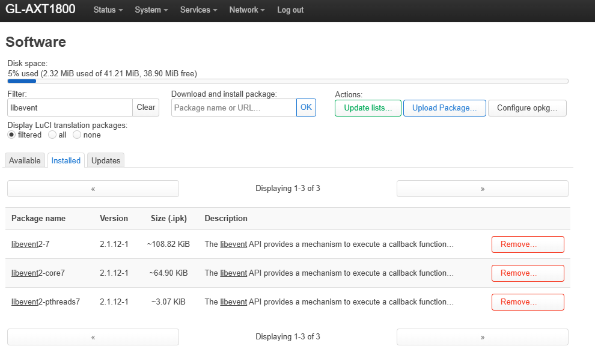This screenshot has height=364, width=595.
Task: Go to next page using top » button
Action: 482,189
